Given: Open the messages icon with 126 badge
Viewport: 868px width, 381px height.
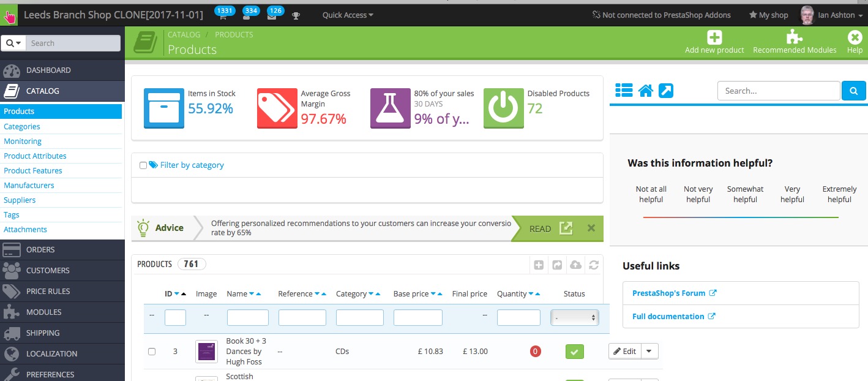Looking at the screenshot, I should (272, 17).
